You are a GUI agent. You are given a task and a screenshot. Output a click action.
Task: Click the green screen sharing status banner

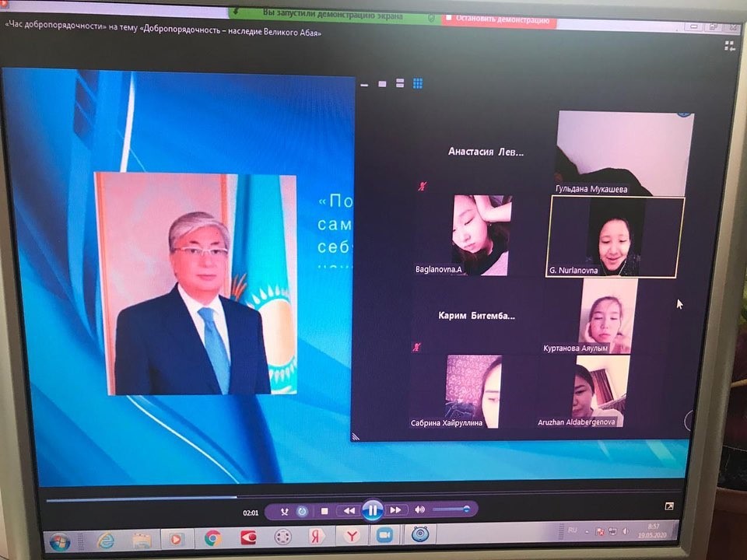coord(332,14)
